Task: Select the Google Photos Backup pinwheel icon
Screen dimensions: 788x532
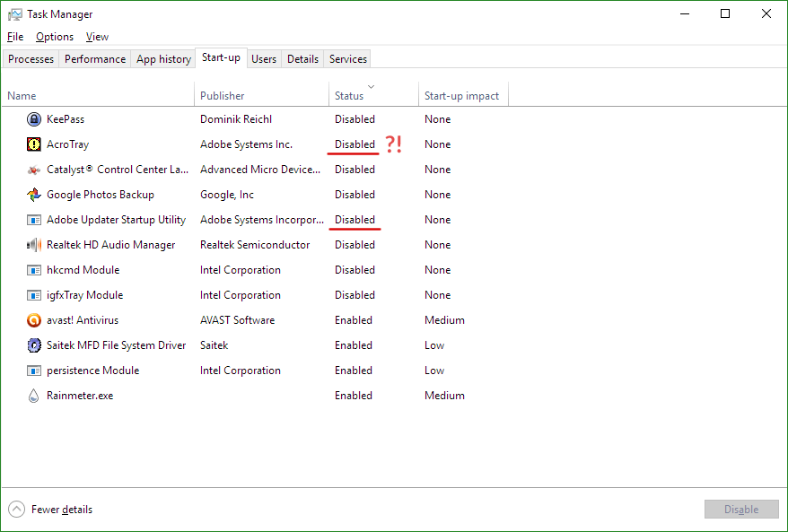Action: (34, 195)
